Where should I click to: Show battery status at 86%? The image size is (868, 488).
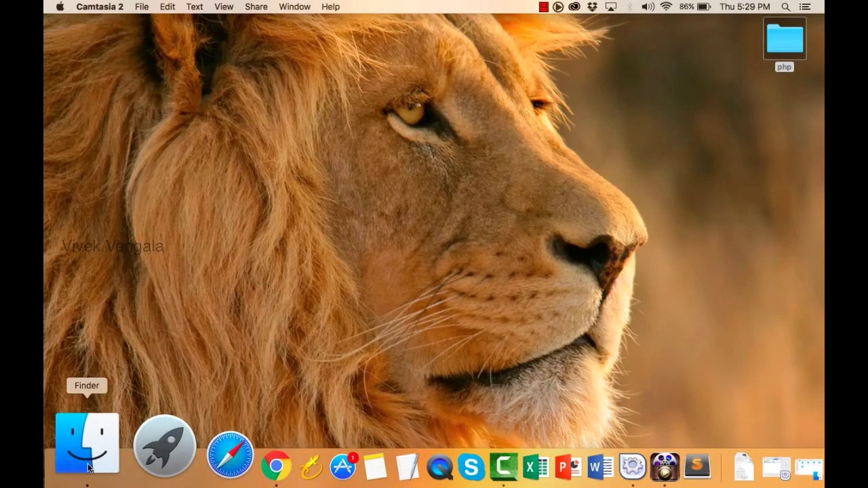(x=695, y=7)
